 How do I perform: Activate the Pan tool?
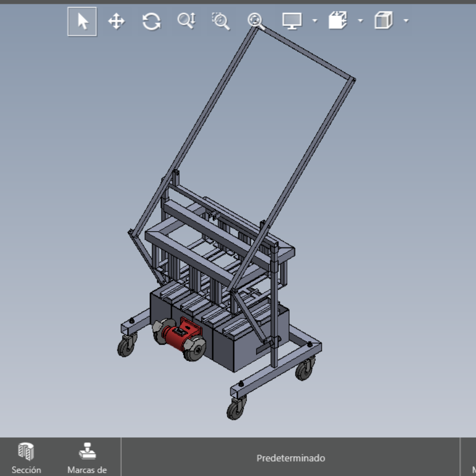point(116,21)
